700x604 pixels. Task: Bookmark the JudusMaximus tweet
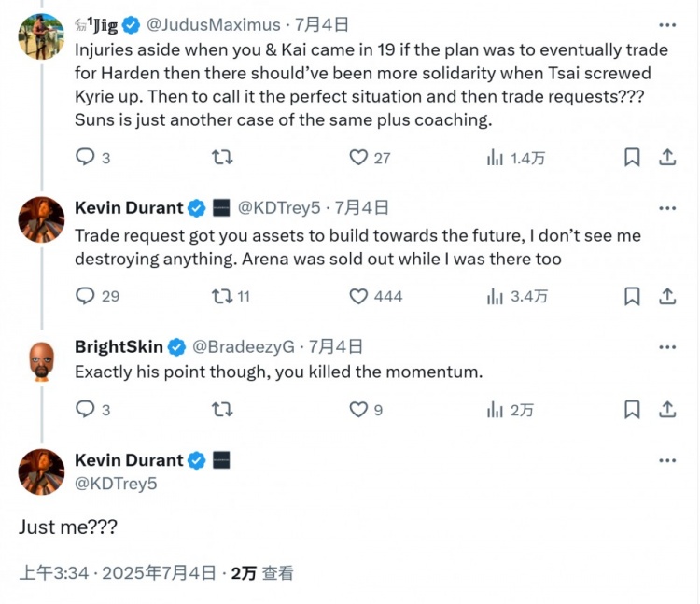click(632, 158)
